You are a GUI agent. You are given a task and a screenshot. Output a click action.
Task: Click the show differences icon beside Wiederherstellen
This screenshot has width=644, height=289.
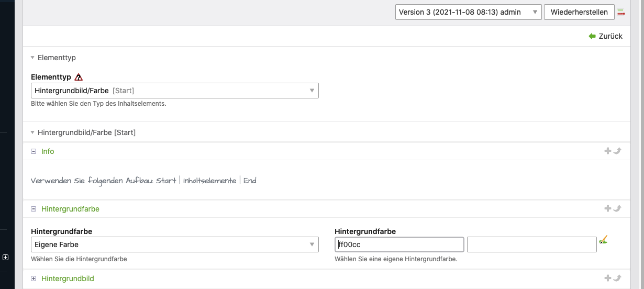tap(621, 12)
